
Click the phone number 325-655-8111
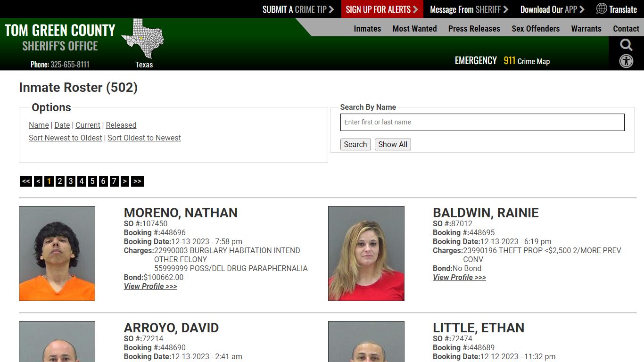(x=70, y=65)
